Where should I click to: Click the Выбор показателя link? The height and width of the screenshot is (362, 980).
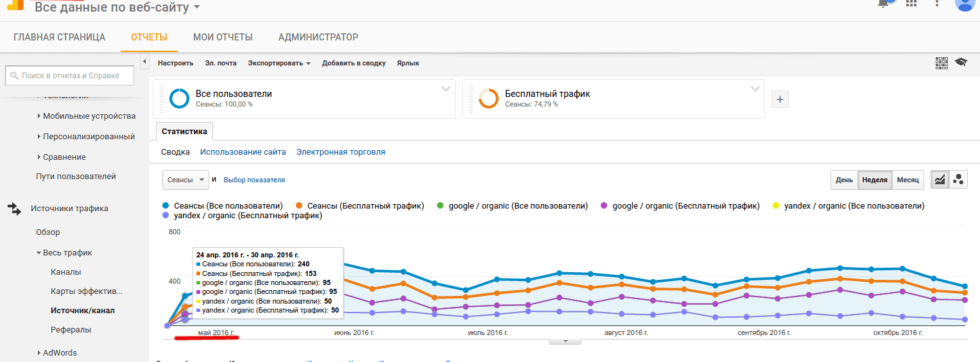pyautogui.click(x=254, y=180)
